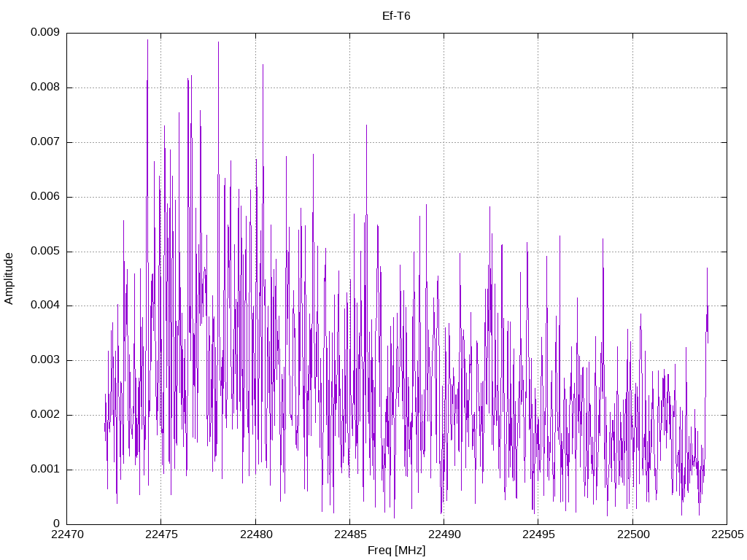Click the y-axis tick 0.001

point(45,469)
